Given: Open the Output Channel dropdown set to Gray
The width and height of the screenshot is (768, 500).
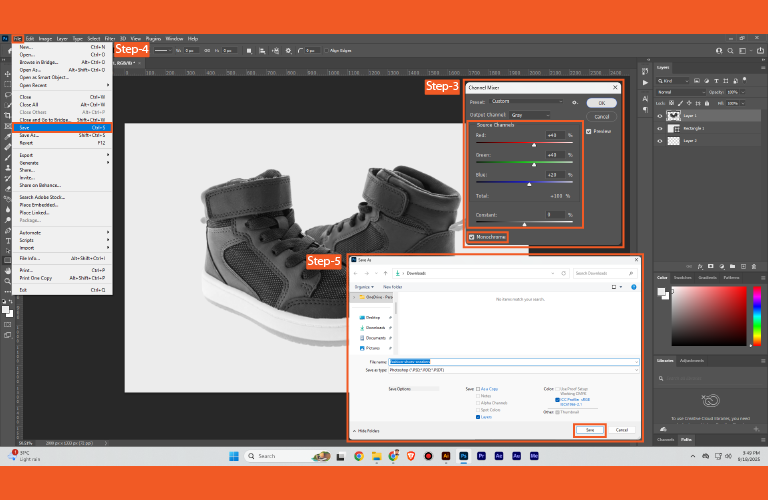Looking at the screenshot, I should click(x=530, y=115).
